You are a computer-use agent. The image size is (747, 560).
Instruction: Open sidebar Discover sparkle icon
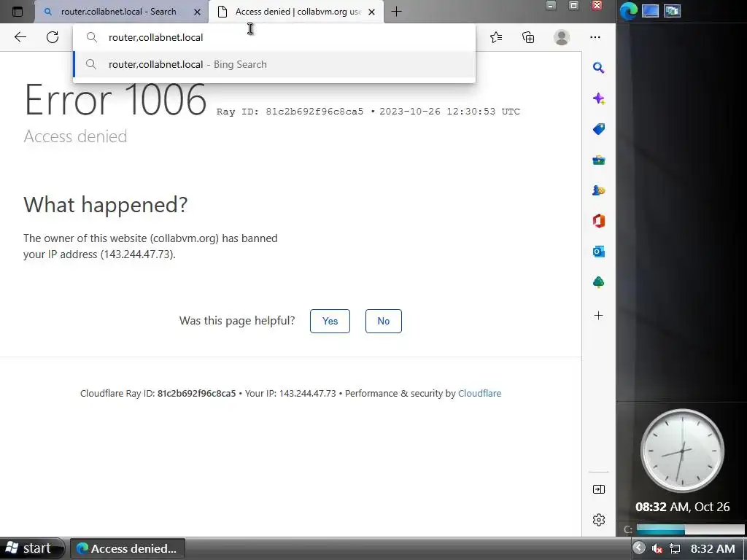pos(599,98)
